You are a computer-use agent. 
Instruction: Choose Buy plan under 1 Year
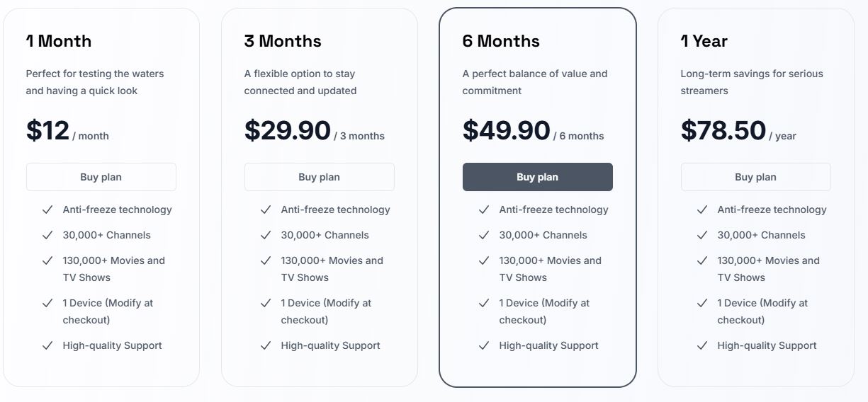755,177
